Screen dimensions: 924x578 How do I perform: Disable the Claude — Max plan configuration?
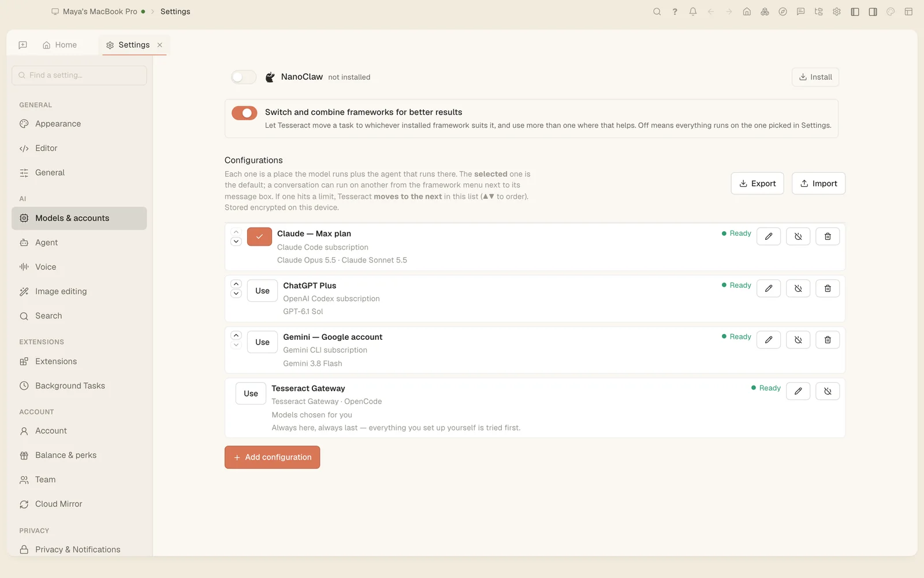(x=798, y=236)
